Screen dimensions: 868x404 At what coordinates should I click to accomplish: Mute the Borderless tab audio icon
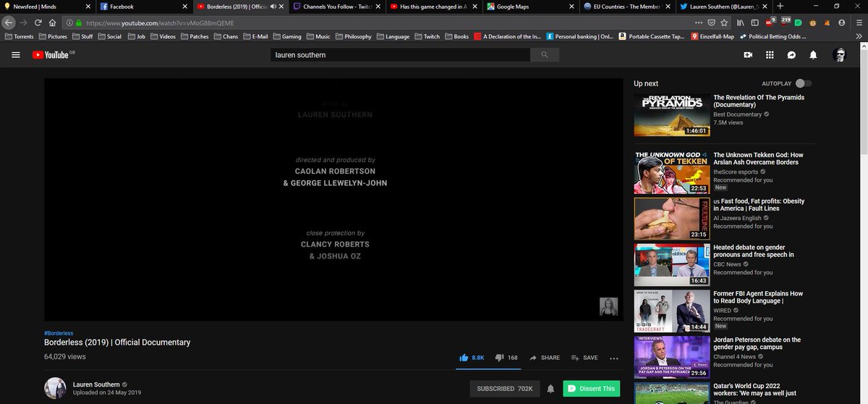tap(274, 7)
